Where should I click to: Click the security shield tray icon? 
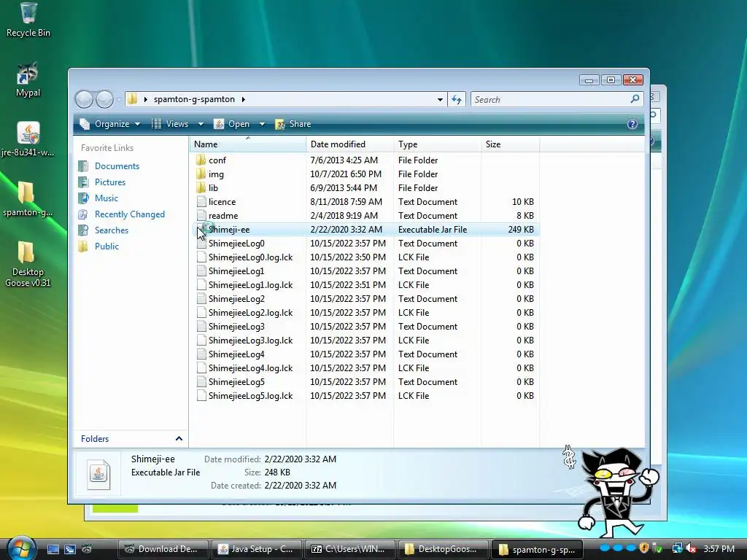643,548
